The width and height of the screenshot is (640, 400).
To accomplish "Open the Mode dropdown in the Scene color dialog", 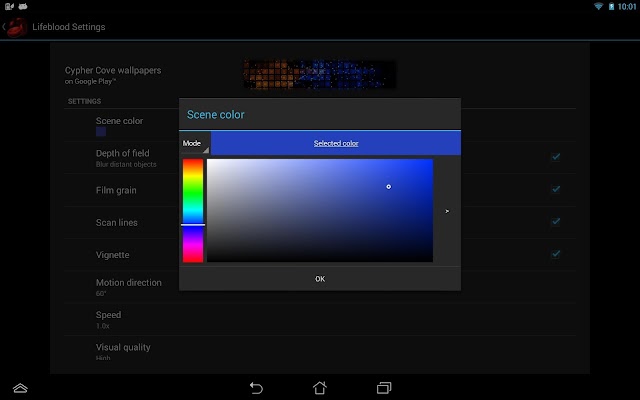I will [195, 143].
